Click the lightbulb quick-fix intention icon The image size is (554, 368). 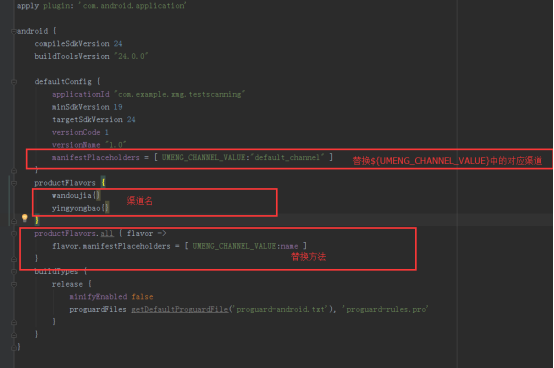(x=25, y=218)
